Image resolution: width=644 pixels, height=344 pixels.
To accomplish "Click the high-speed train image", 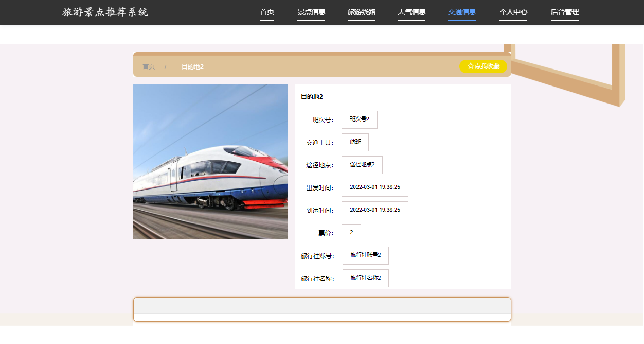I will [x=210, y=162].
